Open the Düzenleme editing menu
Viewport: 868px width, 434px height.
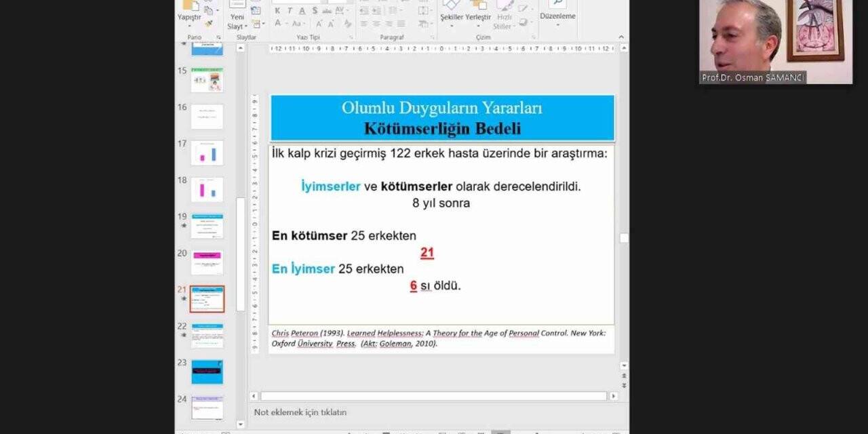[x=557, y=16]
